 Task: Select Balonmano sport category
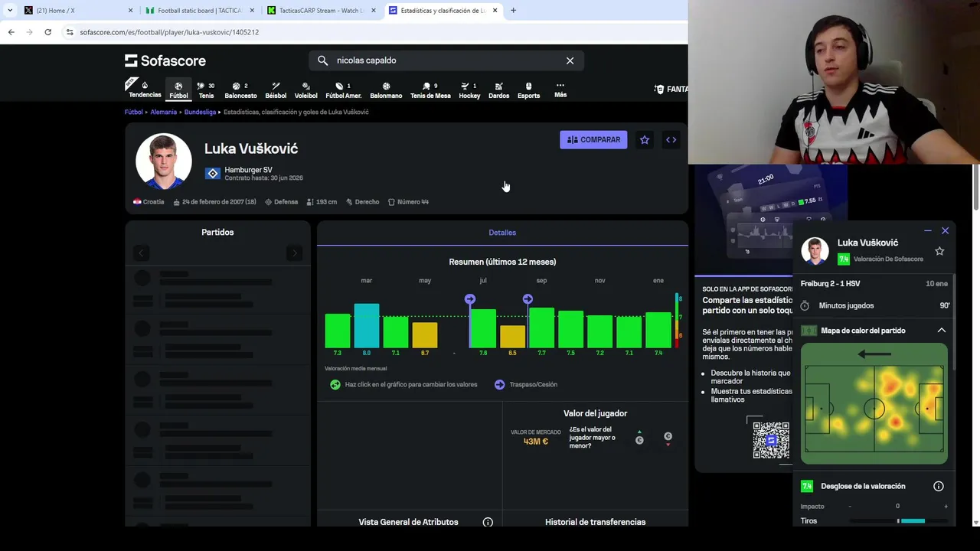click(x=386, y=90)
